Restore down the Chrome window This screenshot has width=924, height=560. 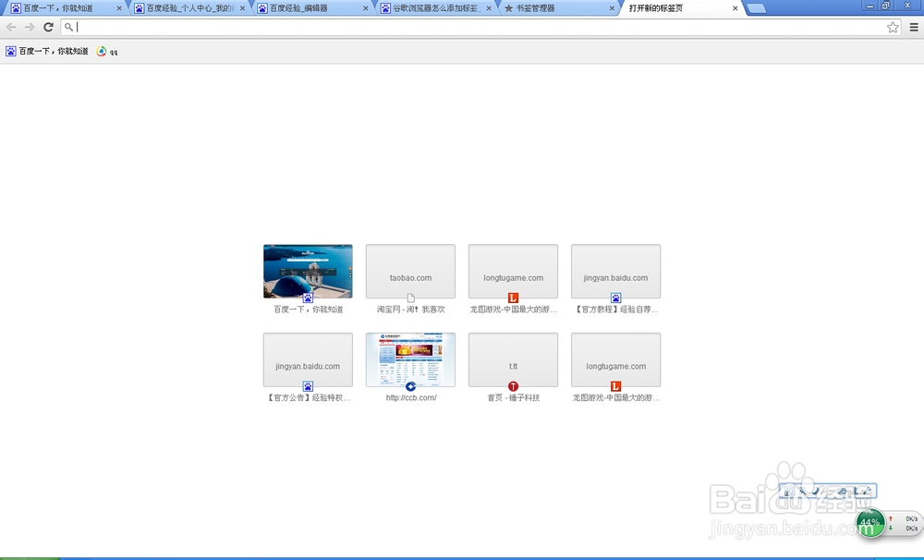coord(885,6)
